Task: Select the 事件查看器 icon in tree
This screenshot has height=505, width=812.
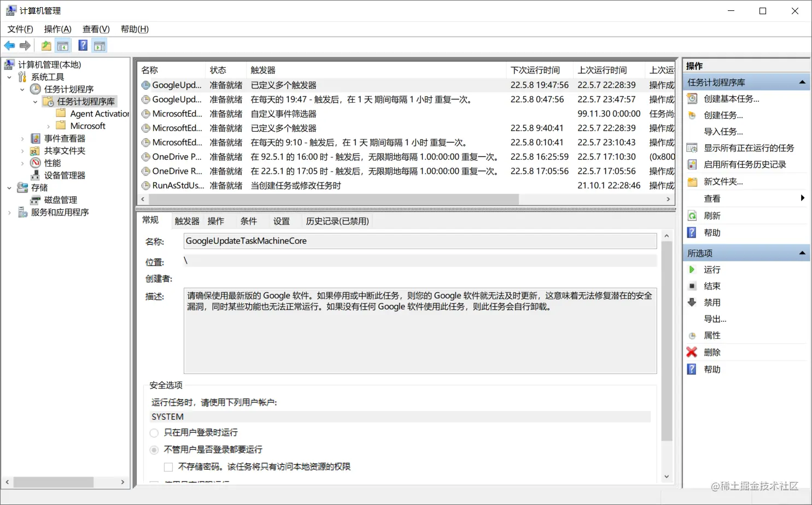Action: (36, 138)
